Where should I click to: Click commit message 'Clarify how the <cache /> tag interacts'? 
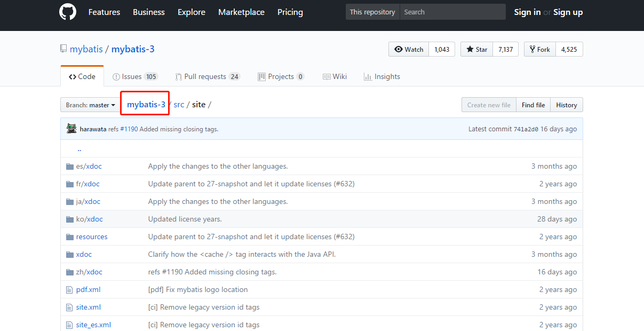click(242, 255)
